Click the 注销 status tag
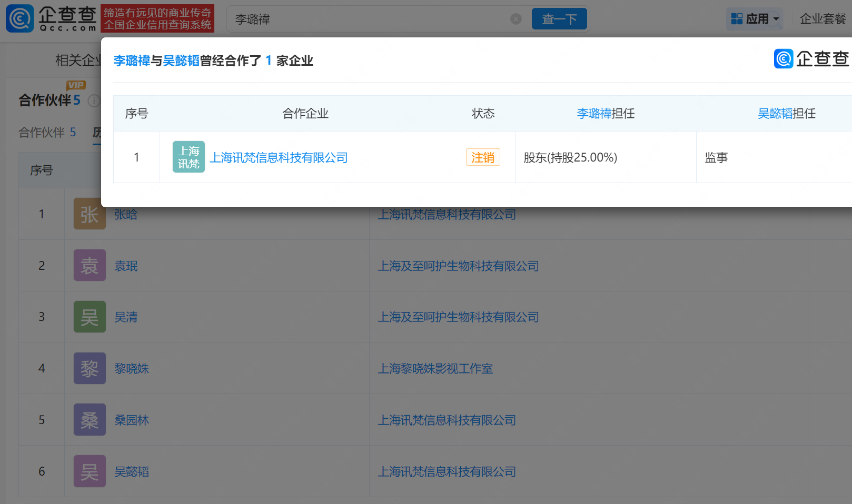The width and height of the screenshot is (852, 504). (483, 157)
